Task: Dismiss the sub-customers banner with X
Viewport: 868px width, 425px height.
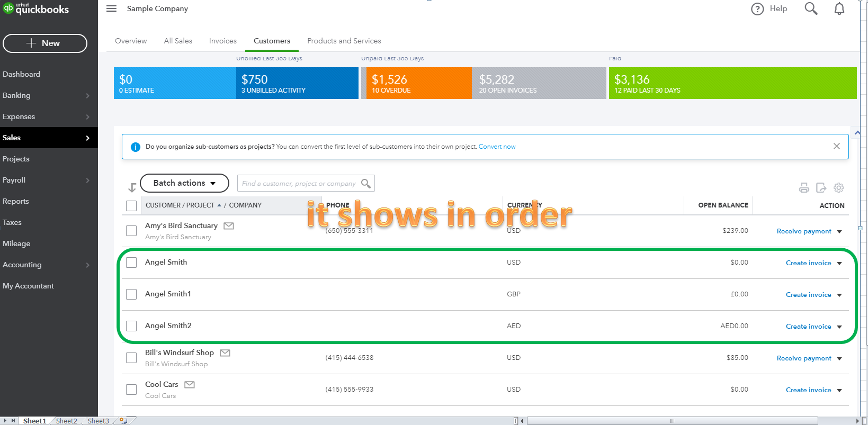Action: 837,146
